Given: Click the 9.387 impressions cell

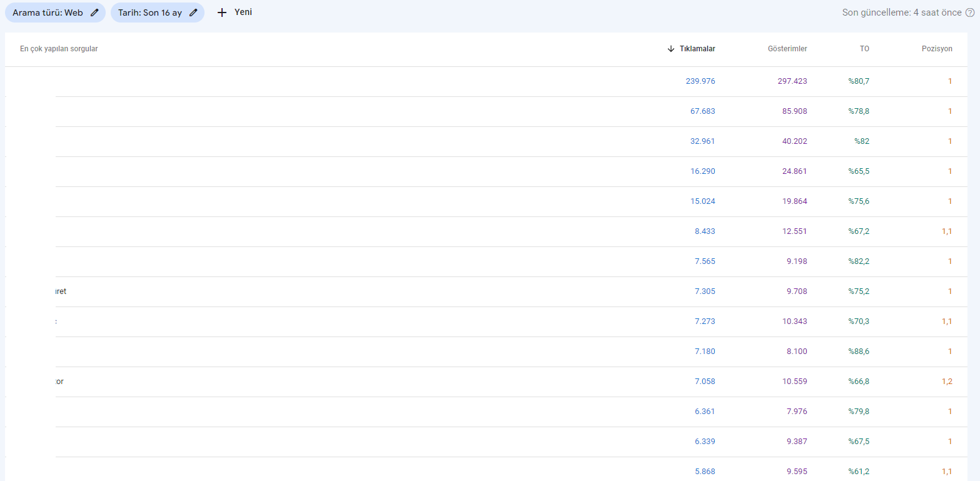Looking at the screenshot, I should click(797, 442).
